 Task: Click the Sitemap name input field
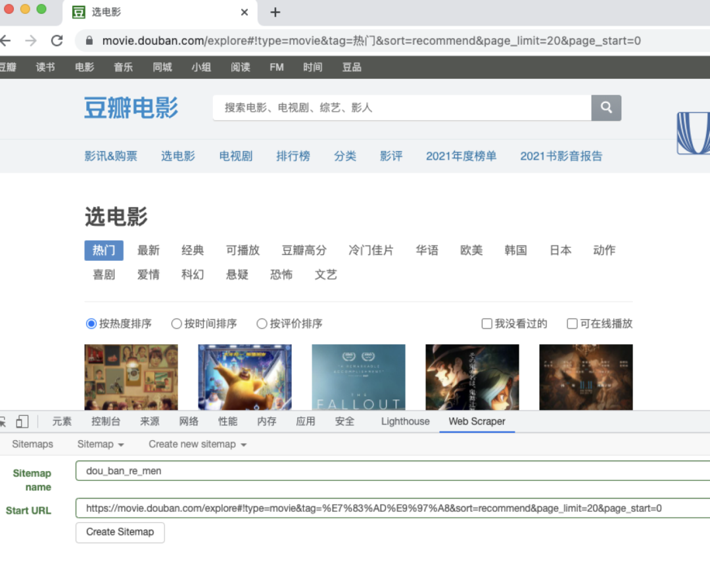click(x=392, y=471)
